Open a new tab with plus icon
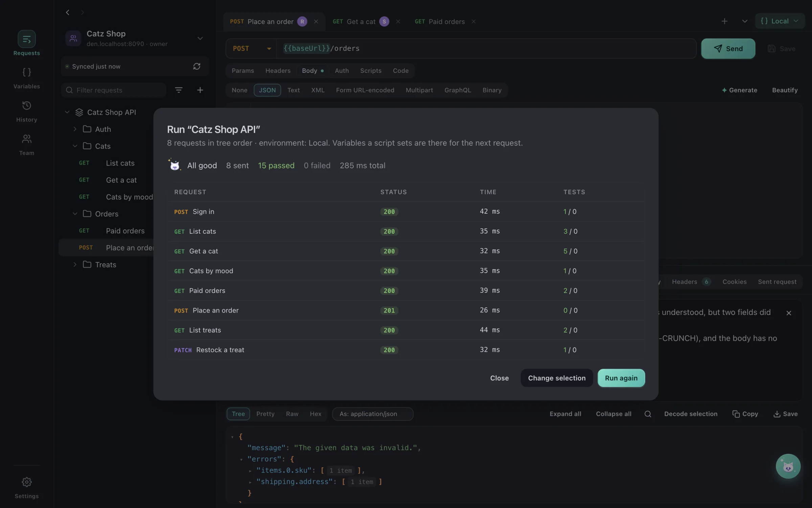The width and height of the screenshot is (812, 508). pos(724,21)
